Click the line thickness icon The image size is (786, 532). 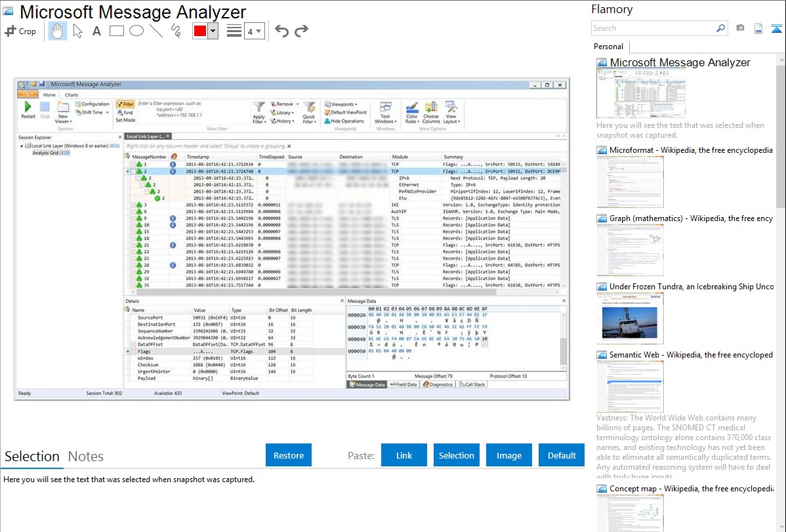[x=234, y=31]
